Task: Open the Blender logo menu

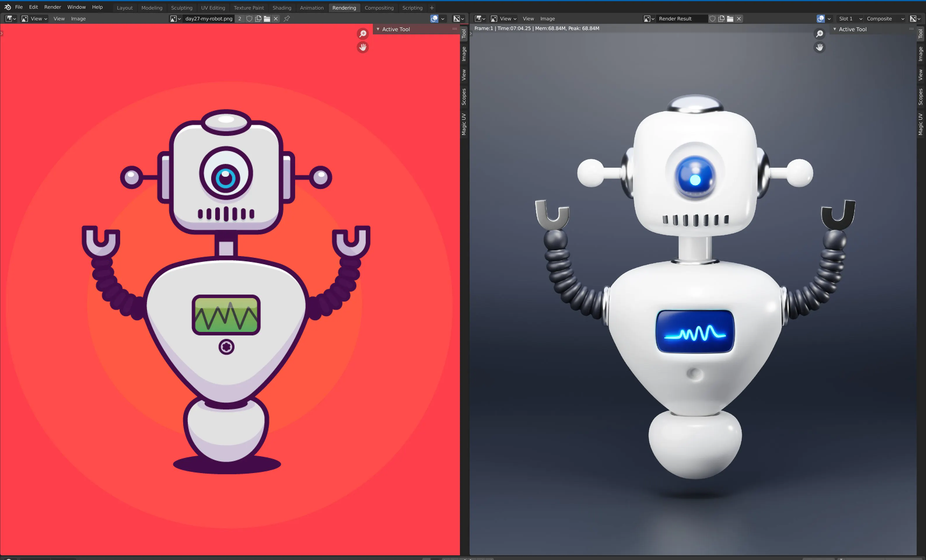Action: (x=8, y=7)
